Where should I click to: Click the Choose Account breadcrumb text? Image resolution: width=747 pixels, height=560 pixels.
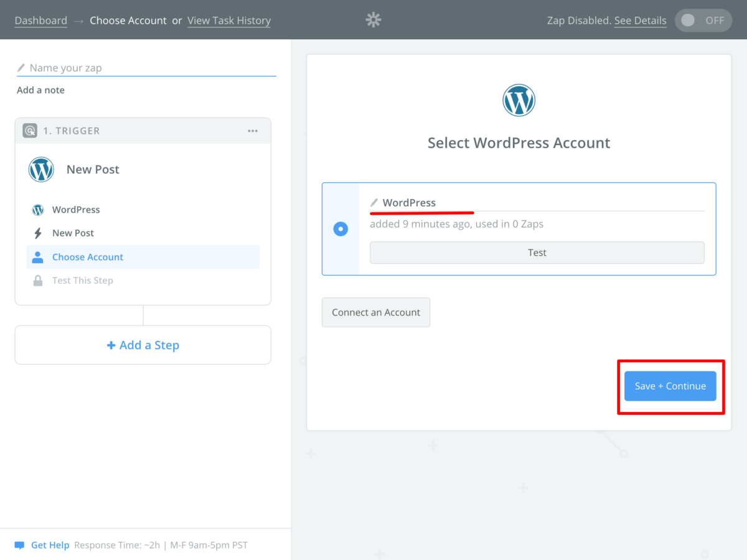tap(128, 21)
